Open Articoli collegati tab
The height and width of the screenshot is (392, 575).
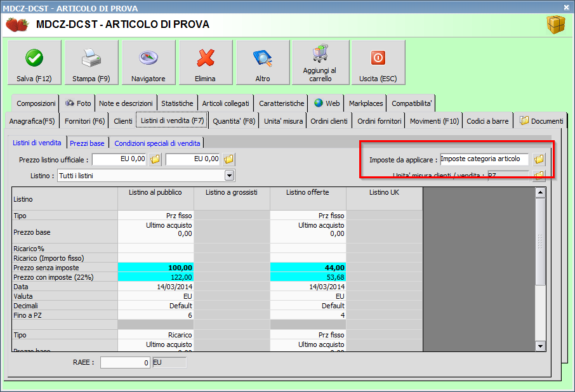(225, 103)
